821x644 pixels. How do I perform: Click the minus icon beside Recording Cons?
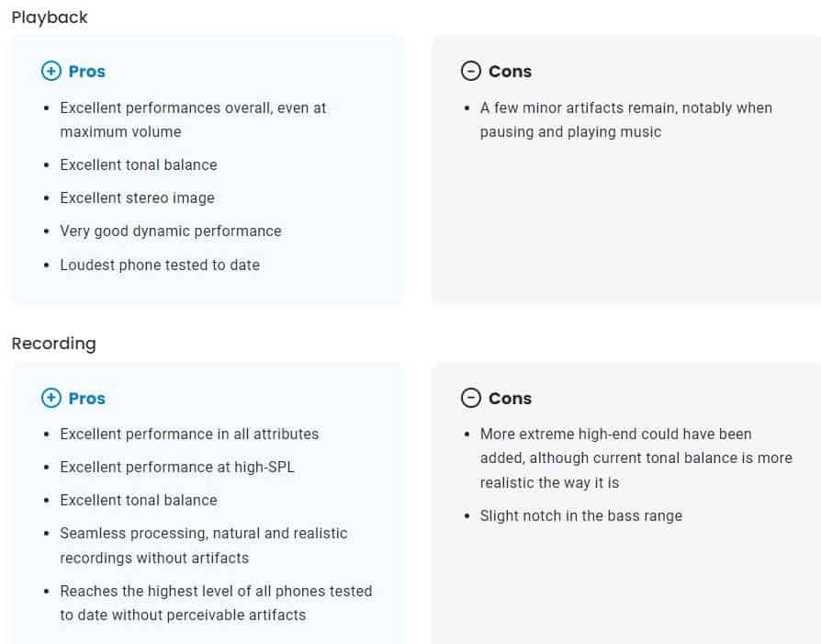pos(471,398)
